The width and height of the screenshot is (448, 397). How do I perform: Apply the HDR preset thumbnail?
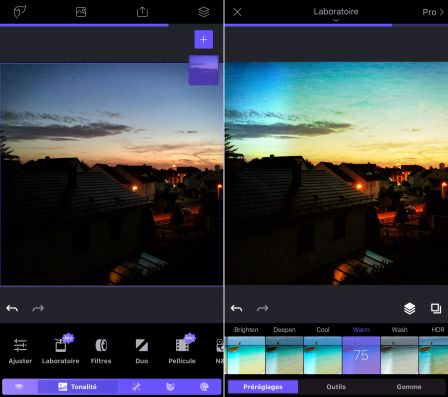click(433, 355)
